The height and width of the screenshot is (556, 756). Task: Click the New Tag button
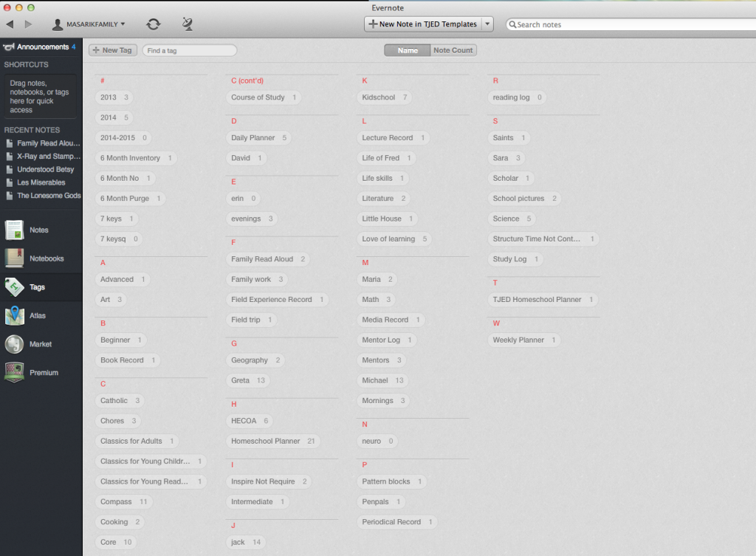(113, 50)
